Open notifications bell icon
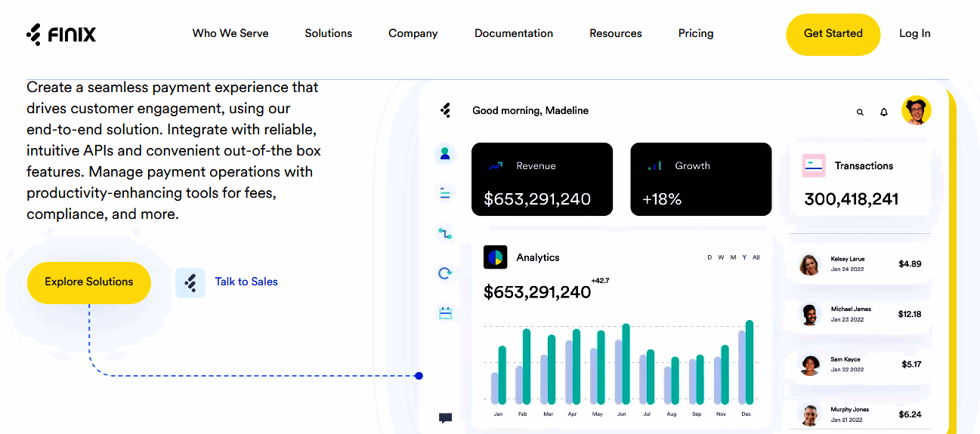The height and width of the screenshot is (434, 980). (884, 112)
